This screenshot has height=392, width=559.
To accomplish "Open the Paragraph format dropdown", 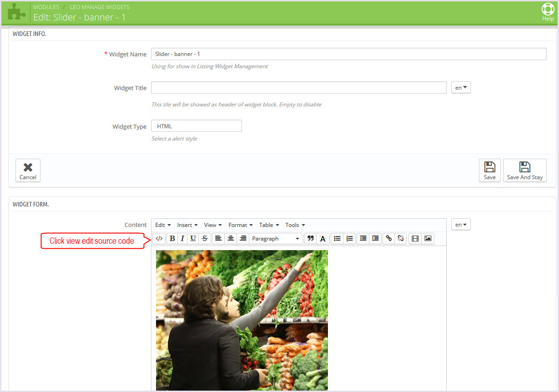I will point(276,238).
